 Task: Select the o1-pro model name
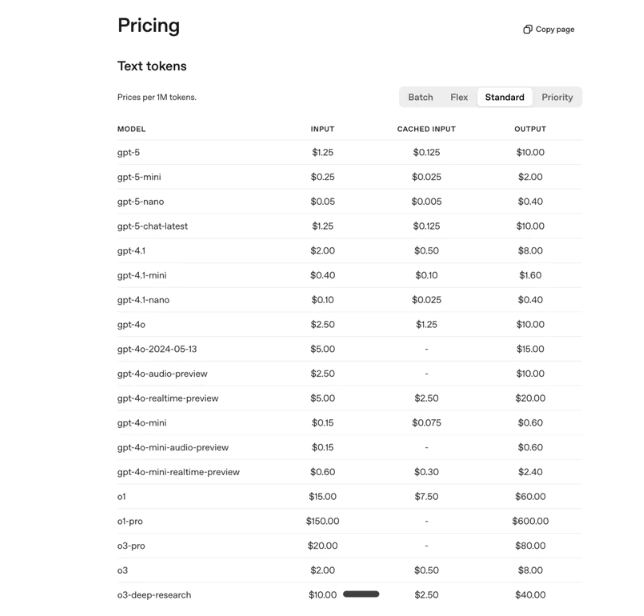(132, 521)
